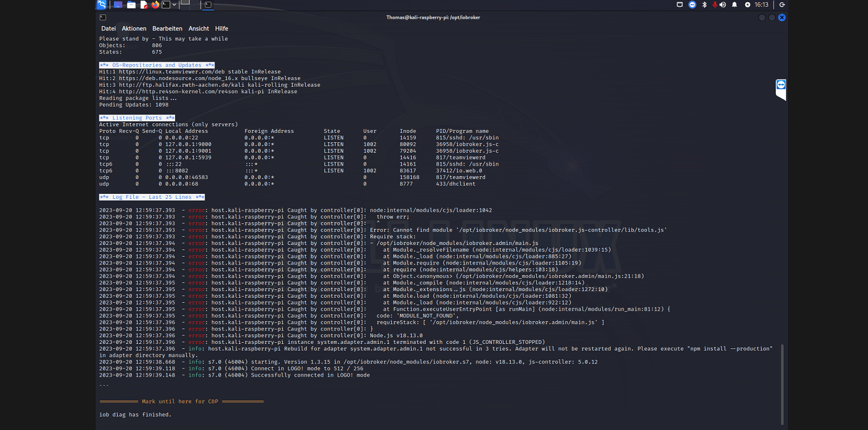Click the 'Reading package lists...' line
This screenshot has height=430, width=868.
(138, 98)
